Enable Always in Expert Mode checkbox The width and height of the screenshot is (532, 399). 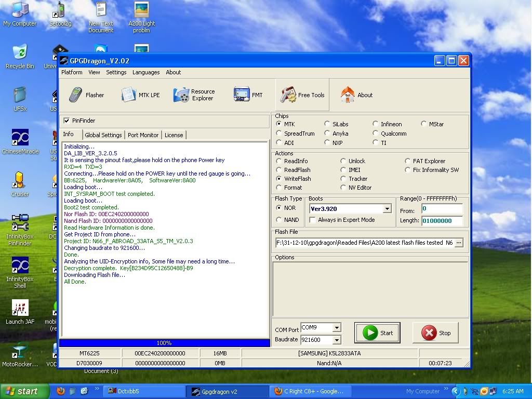pos(312,220)
